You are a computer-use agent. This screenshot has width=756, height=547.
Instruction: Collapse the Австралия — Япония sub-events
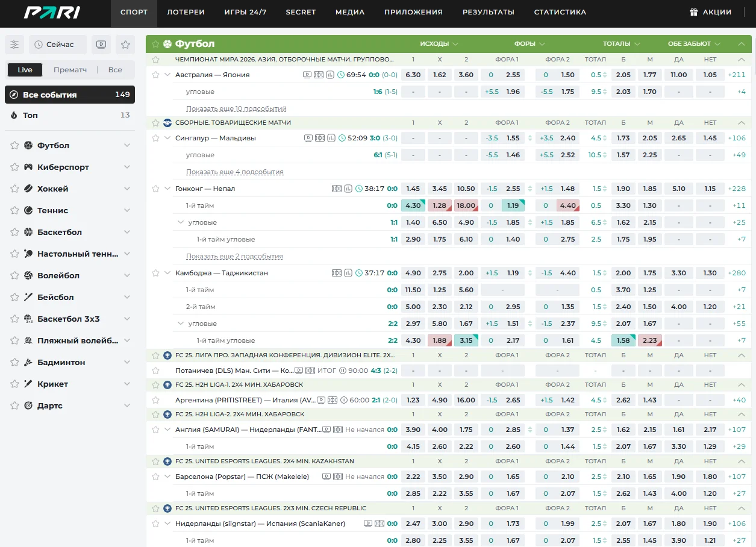click(x=167, y=75)
